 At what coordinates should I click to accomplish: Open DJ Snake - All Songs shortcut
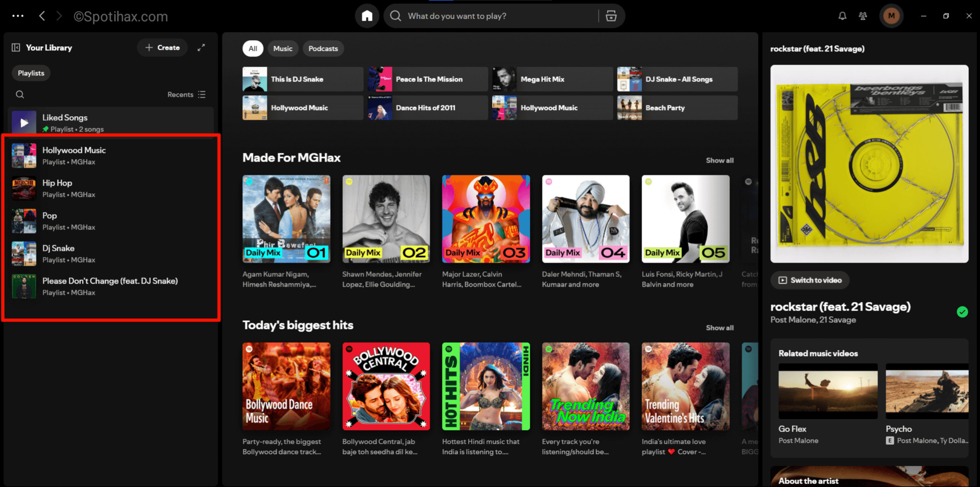(677, 79)
